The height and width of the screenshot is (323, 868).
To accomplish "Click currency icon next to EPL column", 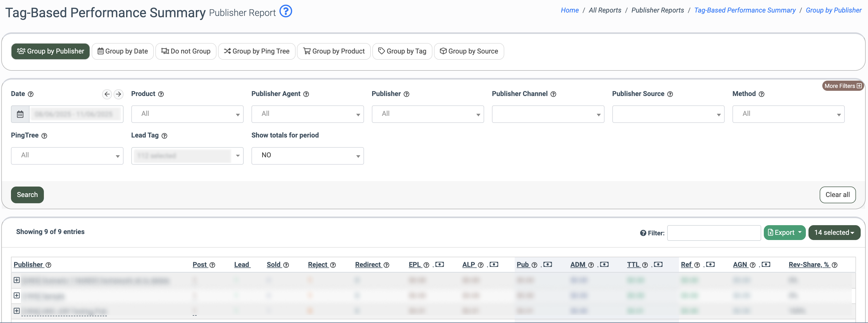I will tap(439, 265).
